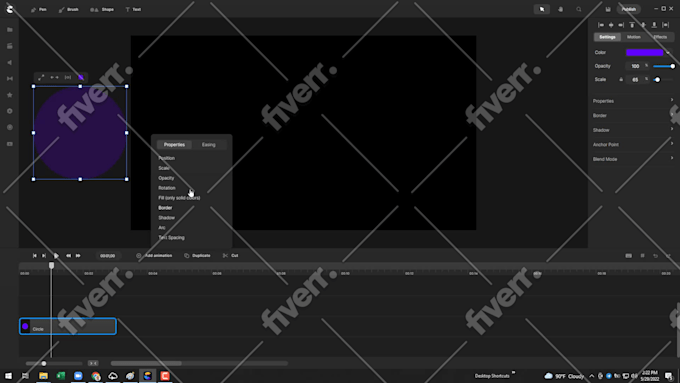Jump to timeline start
This screenshot has height=383, width=680.
(x=34, y=256)
